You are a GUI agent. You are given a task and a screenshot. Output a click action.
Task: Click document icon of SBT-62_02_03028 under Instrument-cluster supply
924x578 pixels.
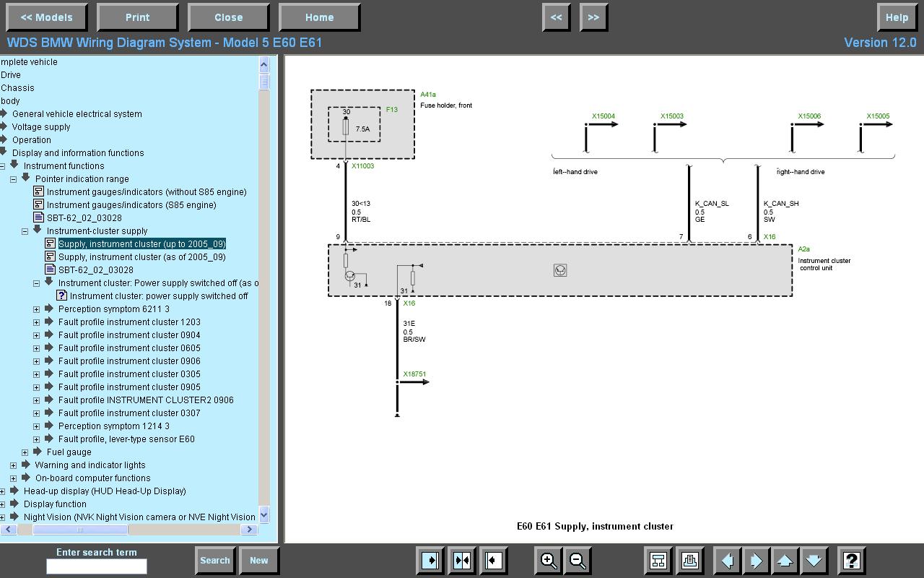pyautogui.click(x=51, y=269)
